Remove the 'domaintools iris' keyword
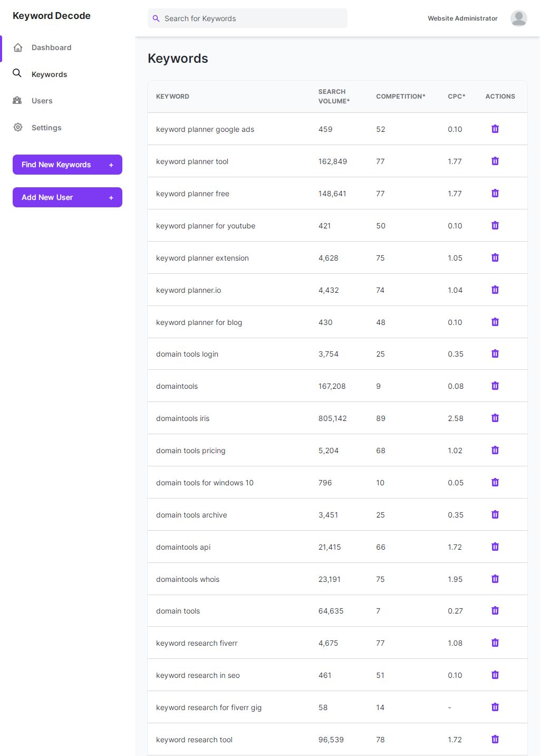 [495, 418]
